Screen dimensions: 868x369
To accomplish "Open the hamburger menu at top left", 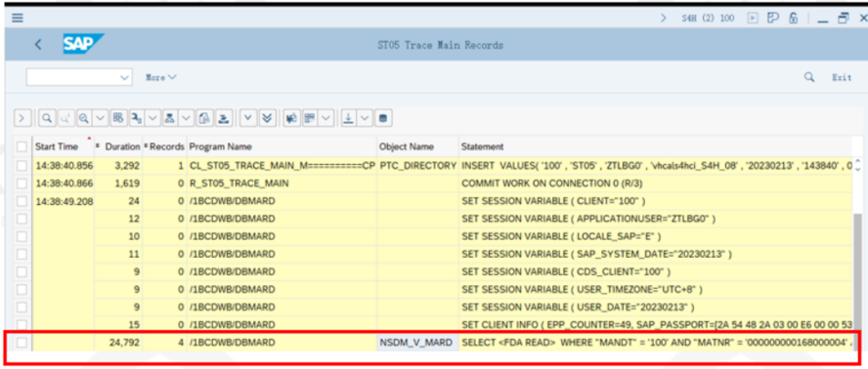I will pyautogui.click(x=18, y=18).
